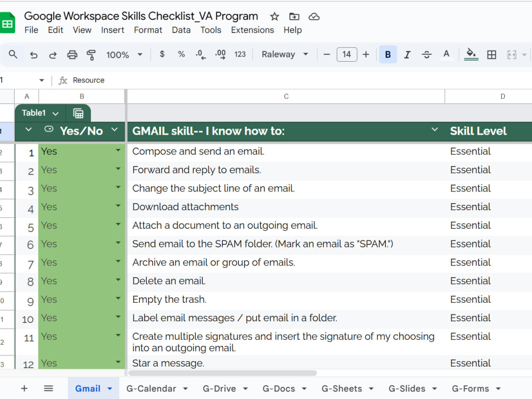Image resolution: width=532 pixels, height=399 pixels.
Task: Open the fill color bucket
Action: [471, 55]
